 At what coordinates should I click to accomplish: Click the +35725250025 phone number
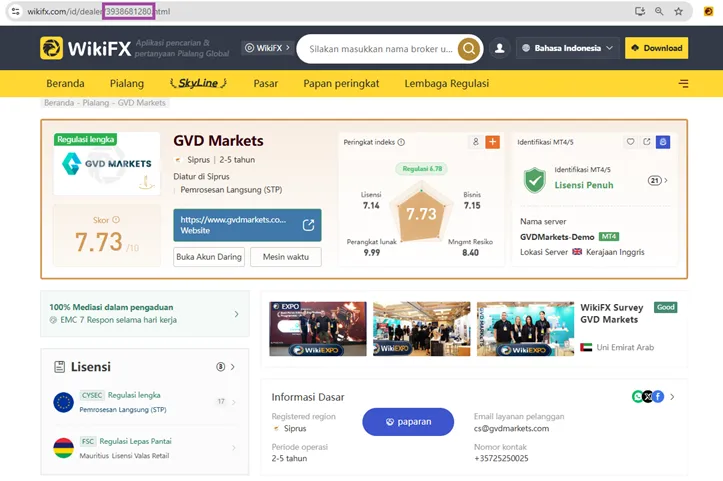tap(501, 458)
